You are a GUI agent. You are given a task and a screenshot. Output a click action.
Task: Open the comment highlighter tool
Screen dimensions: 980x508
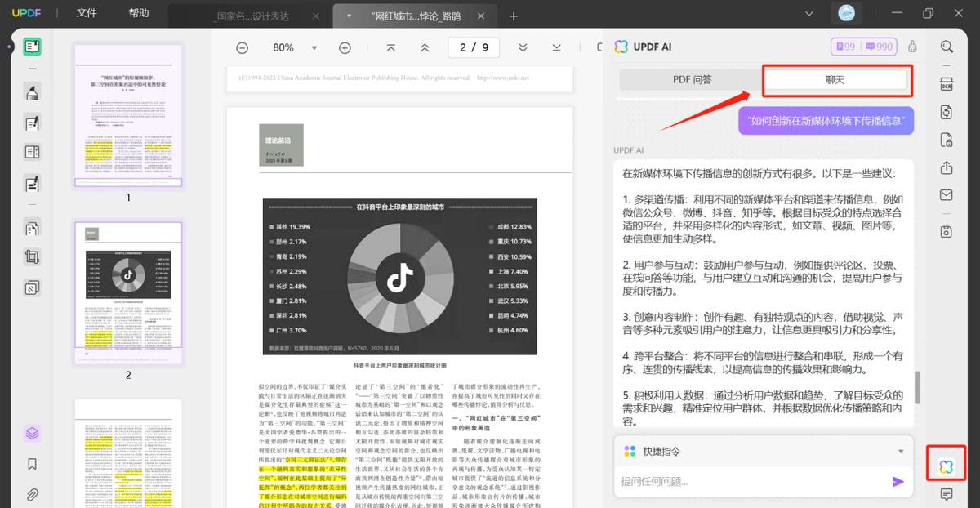(32, 92)
